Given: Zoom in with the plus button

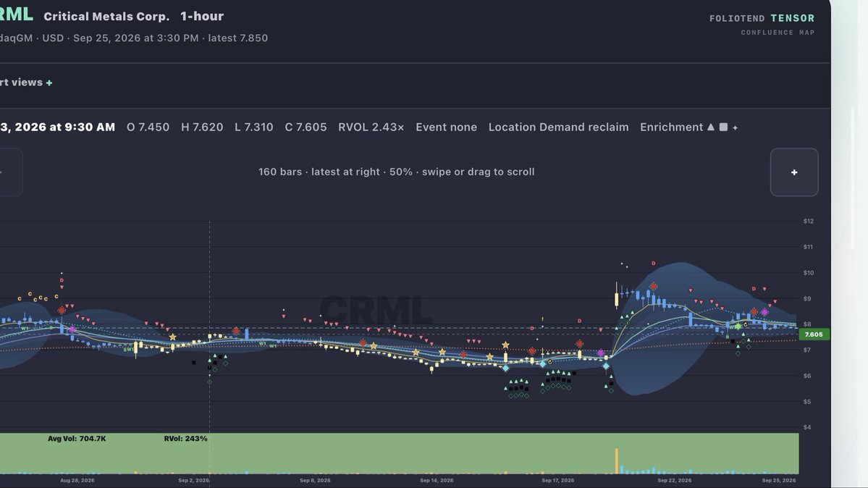Looking at the screenshot, I should (x=794, y=172).
